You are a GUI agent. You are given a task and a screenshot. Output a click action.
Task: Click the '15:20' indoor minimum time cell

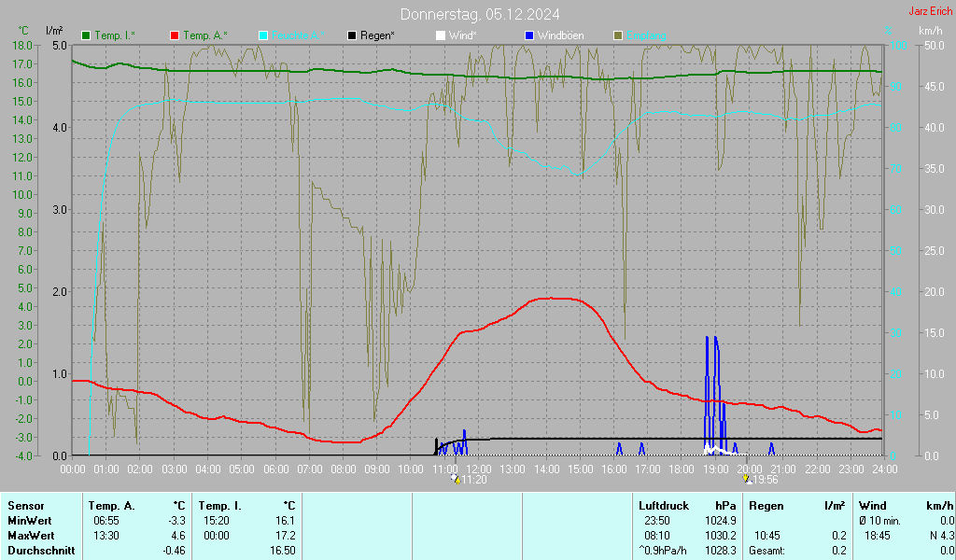coord(217,521)
